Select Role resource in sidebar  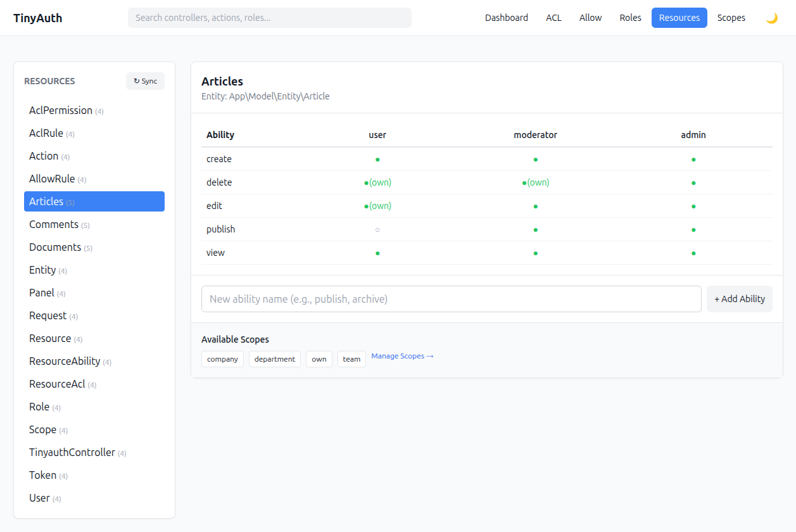tap(94, 407)
